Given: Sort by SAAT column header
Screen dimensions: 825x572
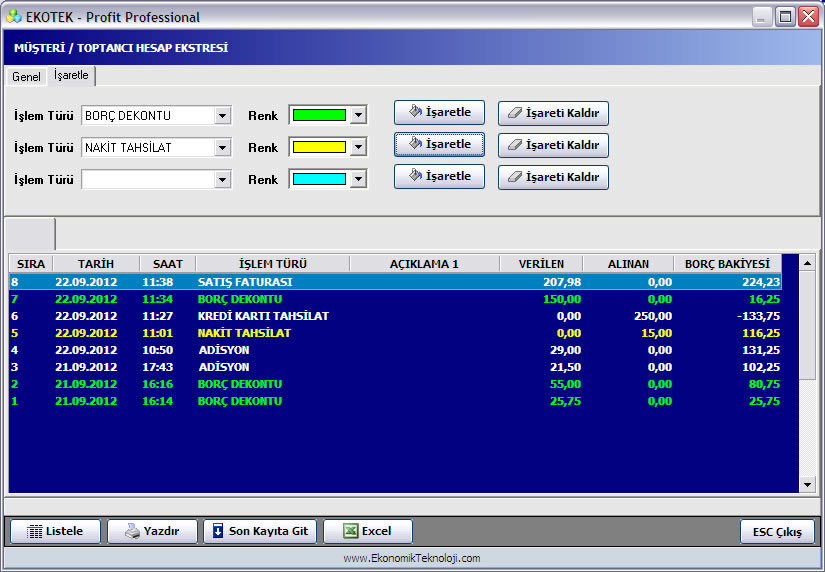Looking at the screenshot, I should 168,264.
